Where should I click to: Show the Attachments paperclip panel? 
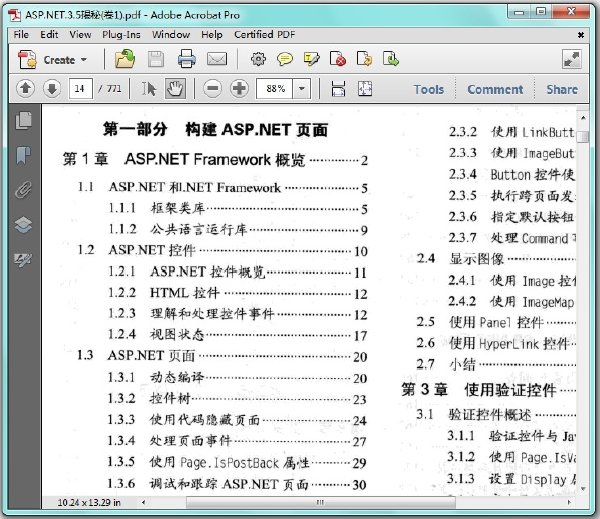click(24, 190)
